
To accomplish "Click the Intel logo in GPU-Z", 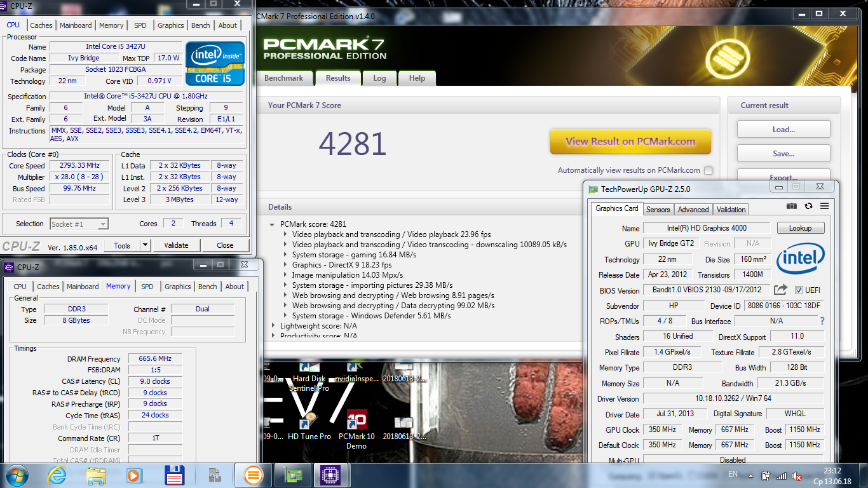I will click(801, 257).
